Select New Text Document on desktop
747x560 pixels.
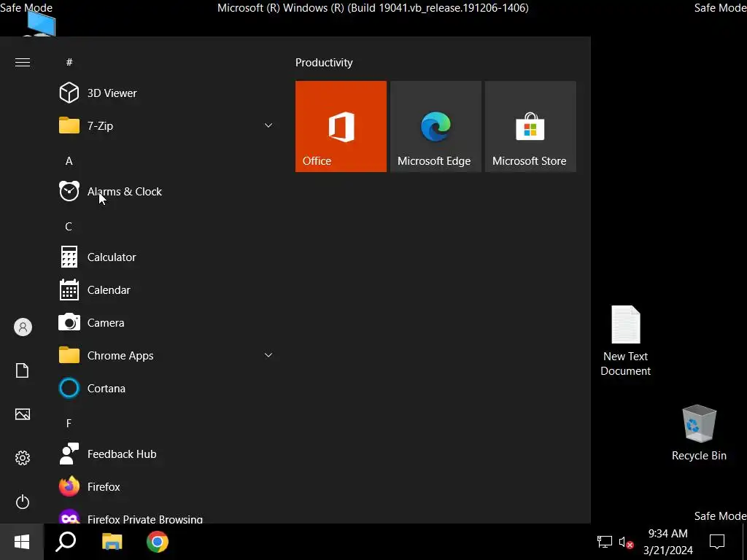click(625, 341)
